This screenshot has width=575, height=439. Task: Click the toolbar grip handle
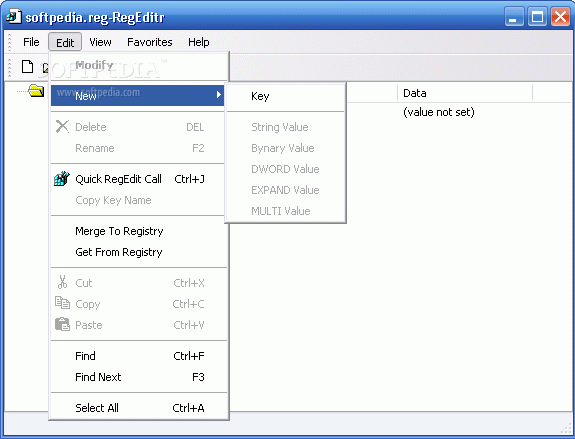tap(10, 67)
